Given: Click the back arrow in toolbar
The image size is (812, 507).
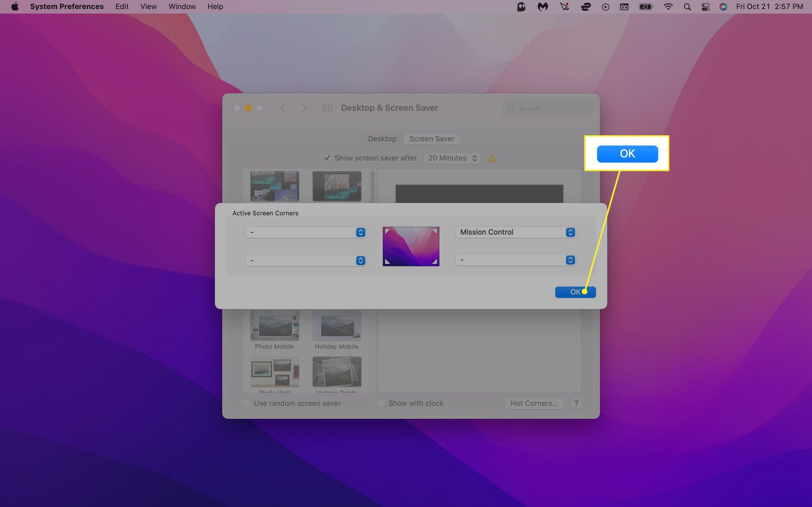Looking at the screenshot, I should (x=283, y=108).
